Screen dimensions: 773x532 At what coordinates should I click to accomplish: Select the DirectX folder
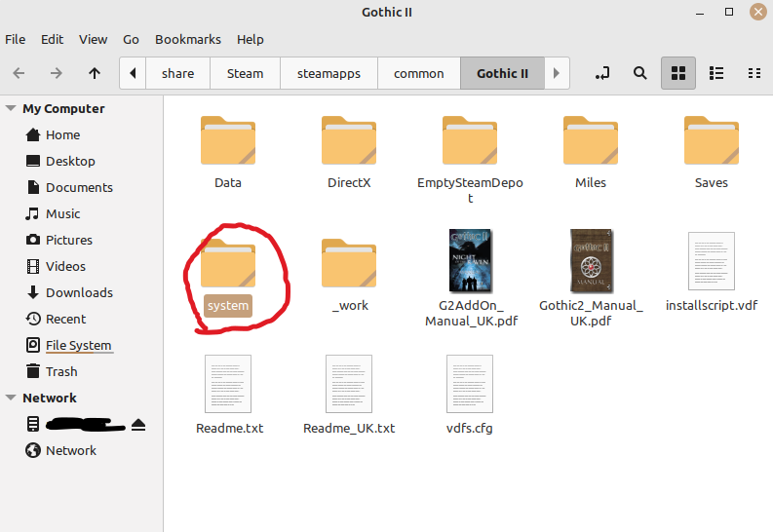coord(349,153)
